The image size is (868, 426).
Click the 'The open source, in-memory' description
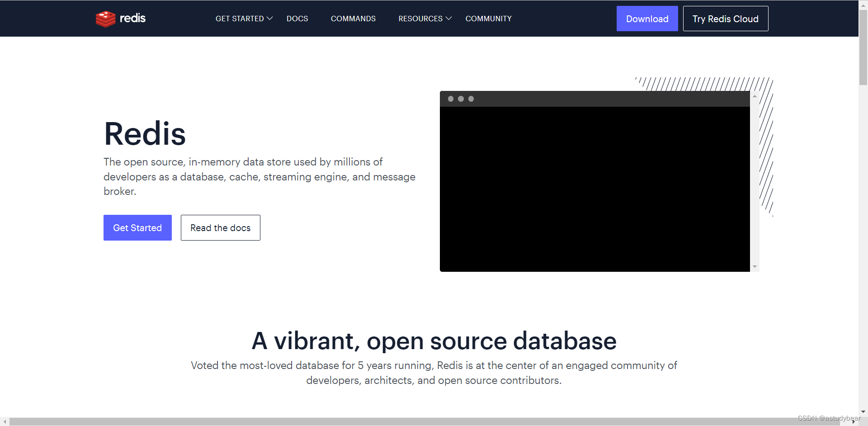coord(259,176)
